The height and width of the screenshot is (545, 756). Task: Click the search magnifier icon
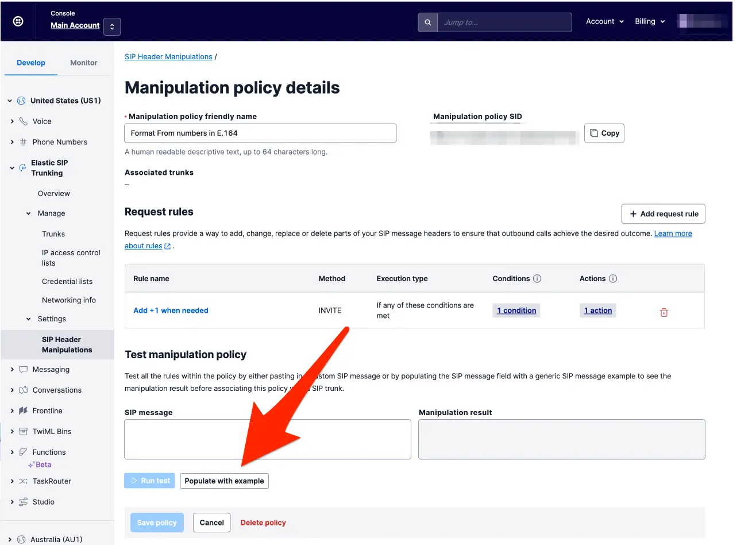pyautogui.click(x=428, y=22)
